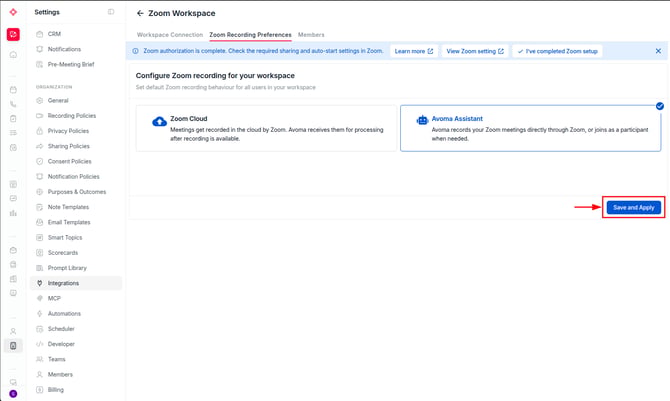Click the ORGANIZATION section label
Screen dimensions: 670x401
point(54,87)
